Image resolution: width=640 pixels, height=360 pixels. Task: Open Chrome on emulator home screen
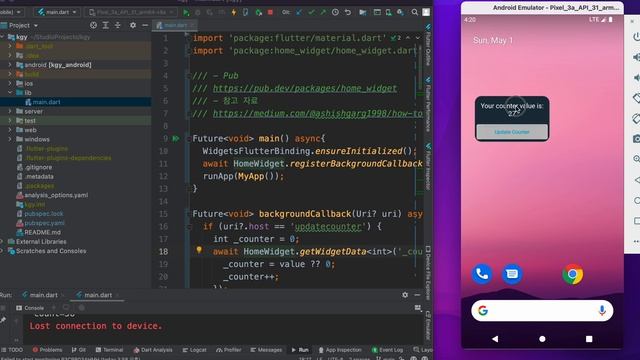[573, 274]
